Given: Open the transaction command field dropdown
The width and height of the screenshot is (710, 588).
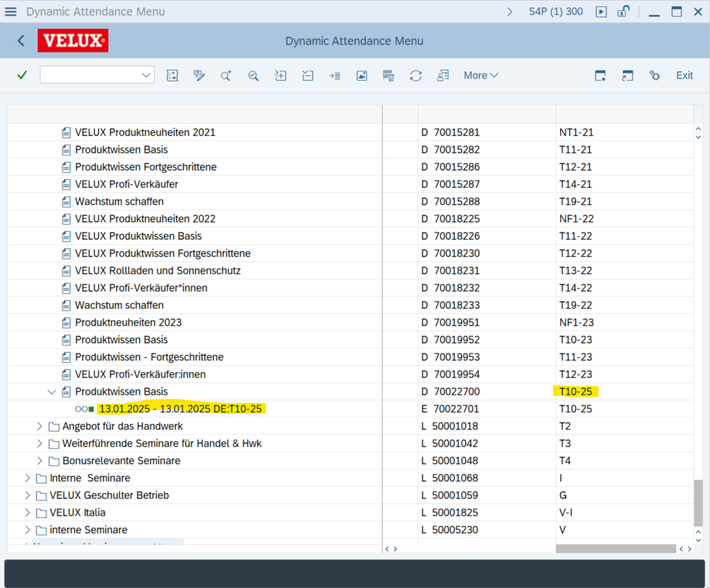Looking at the screenshot, I should point(146,76).
